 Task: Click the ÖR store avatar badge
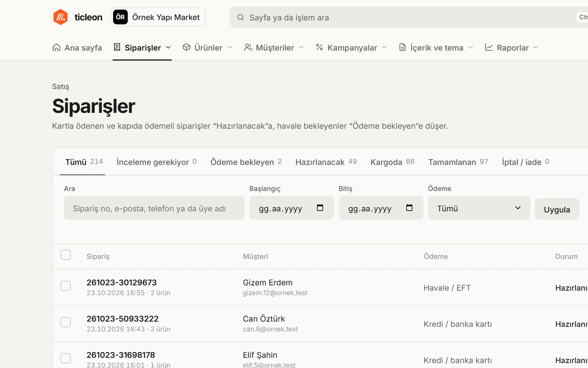pos(121,17)
